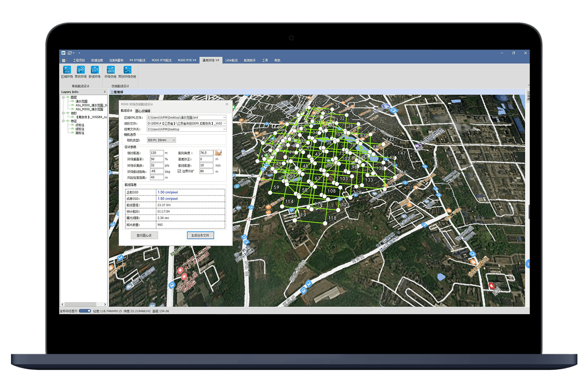Switch to the M300 RTK航线 ribbon tab
The height and width of the screenshot is (392, 588).
[162, 60]
